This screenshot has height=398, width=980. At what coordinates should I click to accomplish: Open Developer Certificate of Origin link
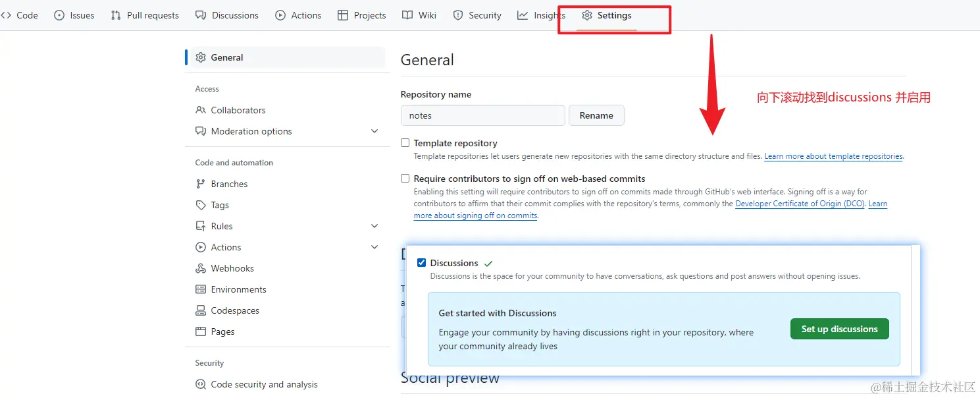[x=800, y=204]
